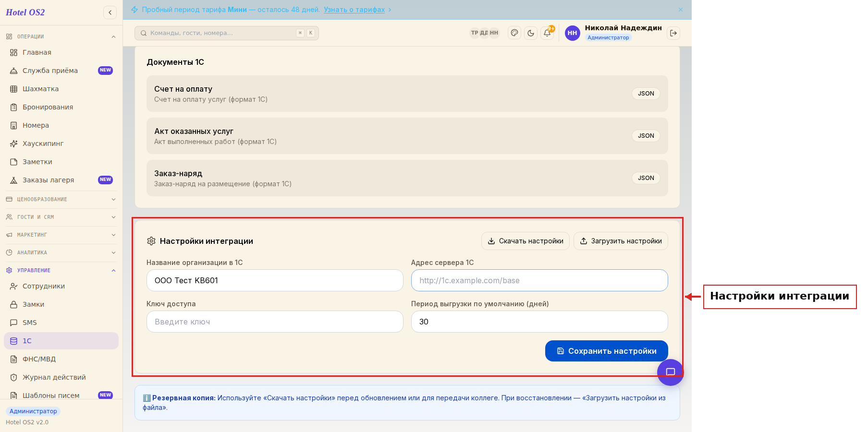Open Замки page

61,304
